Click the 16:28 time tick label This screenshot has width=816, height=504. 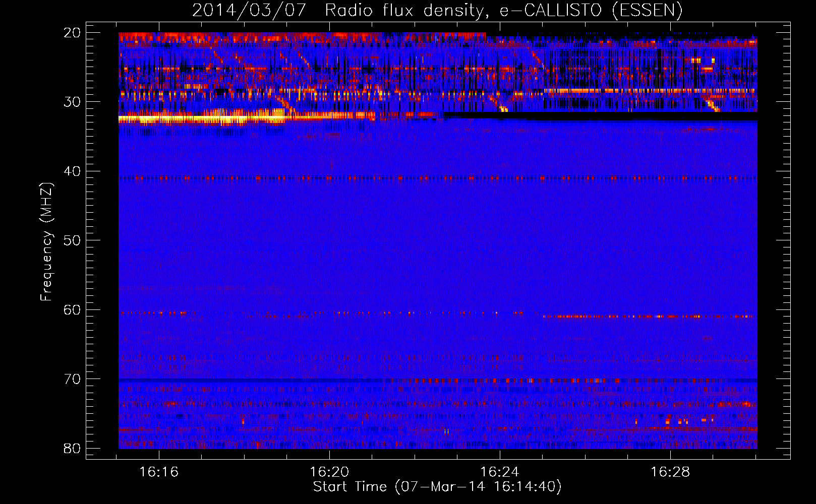click(670, 472)
